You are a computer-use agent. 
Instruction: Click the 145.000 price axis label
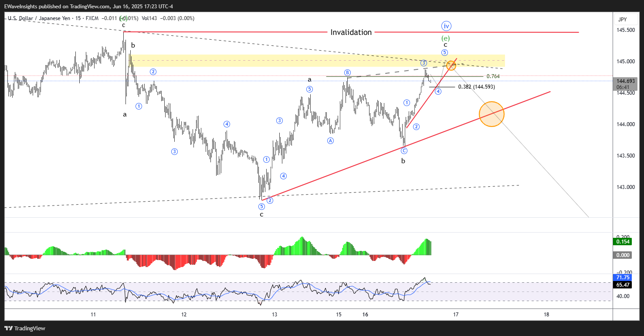click(x=625, y=62)
